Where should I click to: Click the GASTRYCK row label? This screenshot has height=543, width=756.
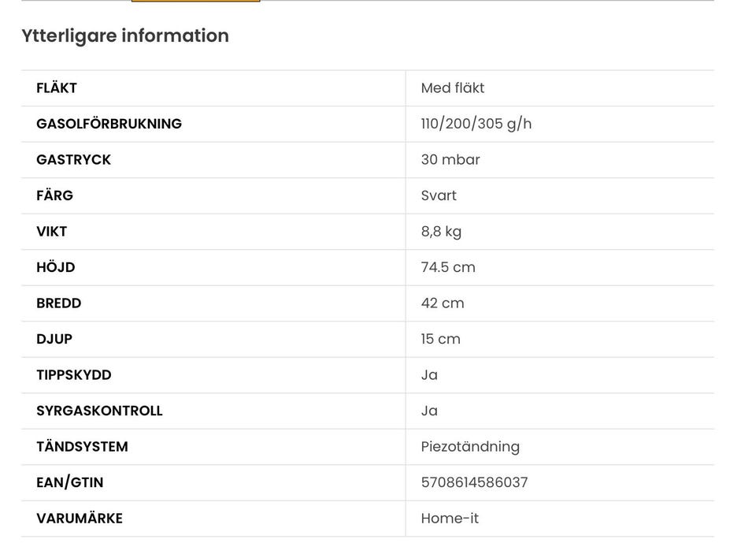coord(73,160)
